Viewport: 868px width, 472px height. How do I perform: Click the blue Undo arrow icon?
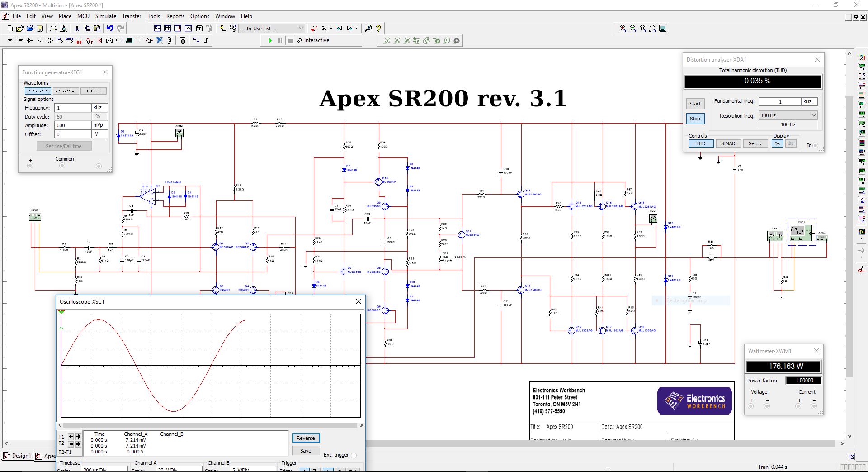[110, 28]
